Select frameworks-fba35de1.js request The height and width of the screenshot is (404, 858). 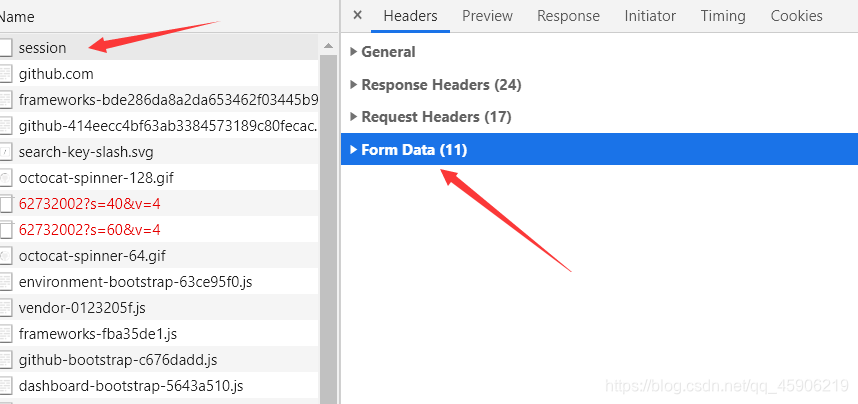tap(159, 334)
